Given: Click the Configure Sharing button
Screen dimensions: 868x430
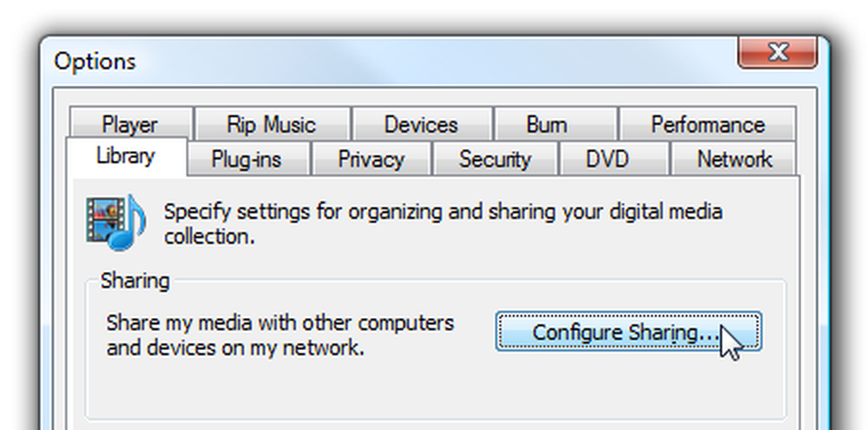Looking at the screenshot, I should click(628, 332).
